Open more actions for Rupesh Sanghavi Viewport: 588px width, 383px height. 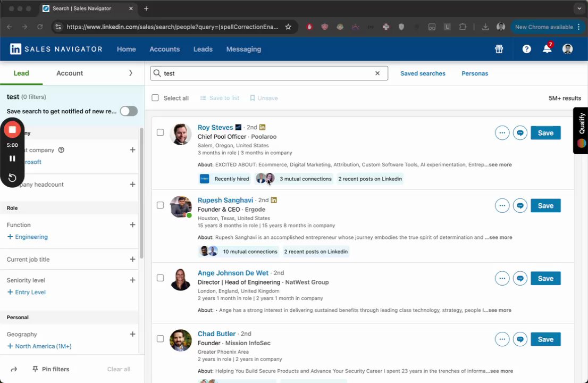click(x=502, y=205)
